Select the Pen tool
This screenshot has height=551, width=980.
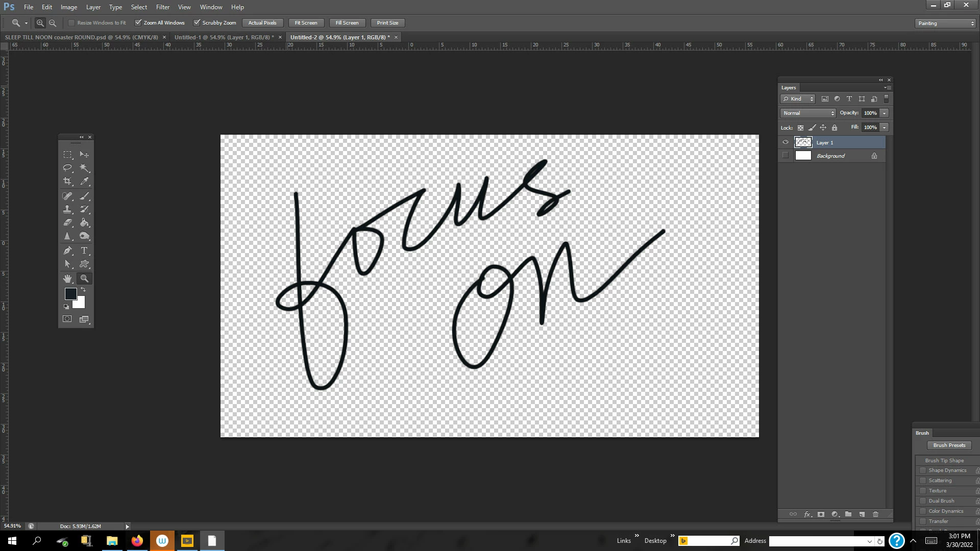coord(67,251)
